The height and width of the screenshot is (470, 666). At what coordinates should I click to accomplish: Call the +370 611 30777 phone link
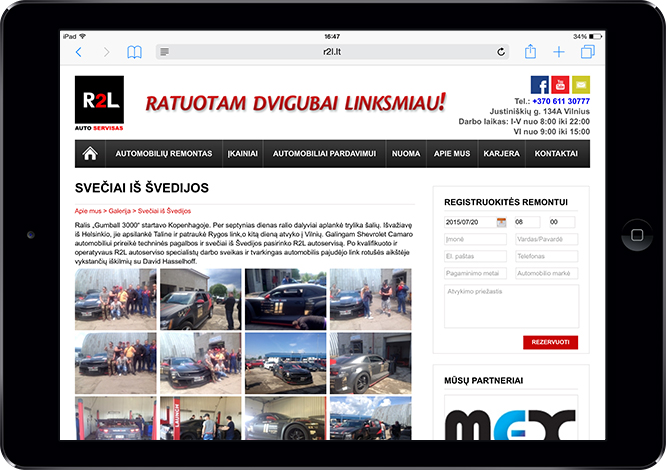coord(561,101)
